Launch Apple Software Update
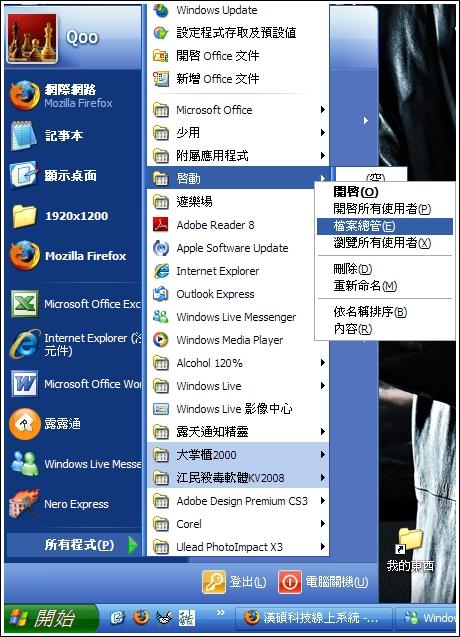 tap(238, 248)
